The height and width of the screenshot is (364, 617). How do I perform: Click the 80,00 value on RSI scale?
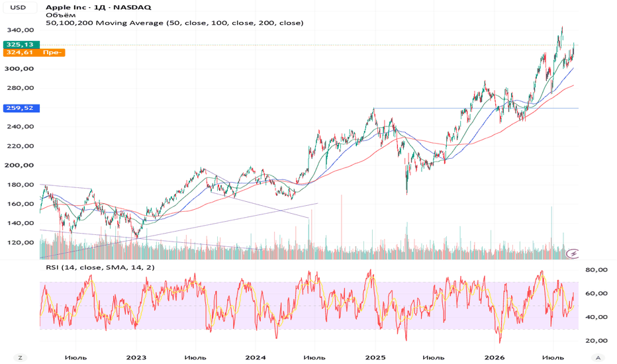(596, 269)
